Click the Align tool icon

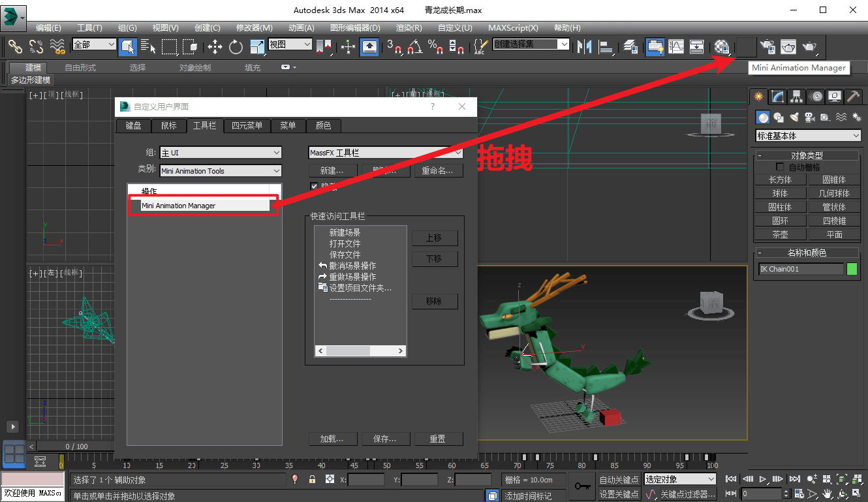point(607,46)
